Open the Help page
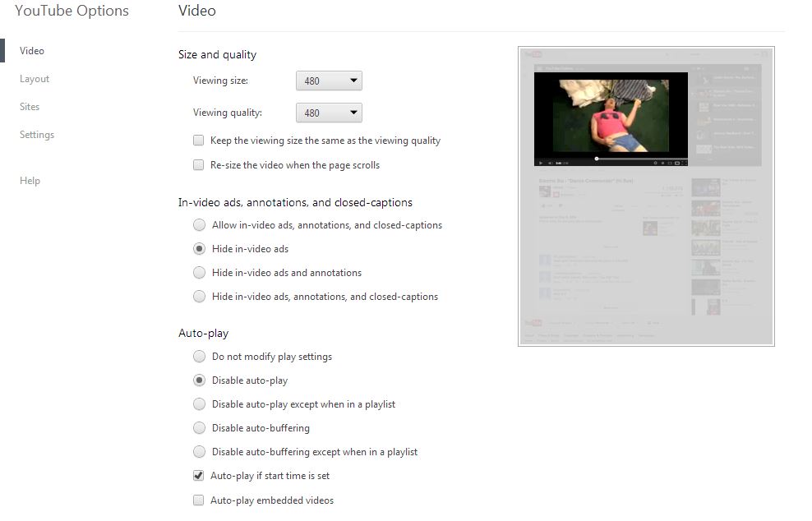This screenshot has width=812, height=521. point(30,181)
